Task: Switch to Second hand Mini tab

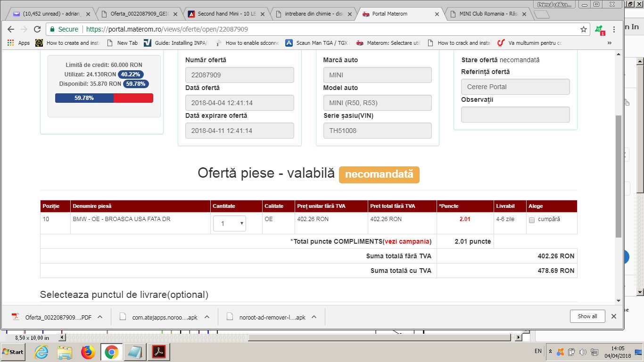Action: pyautogui.click(x=223, y=14)
